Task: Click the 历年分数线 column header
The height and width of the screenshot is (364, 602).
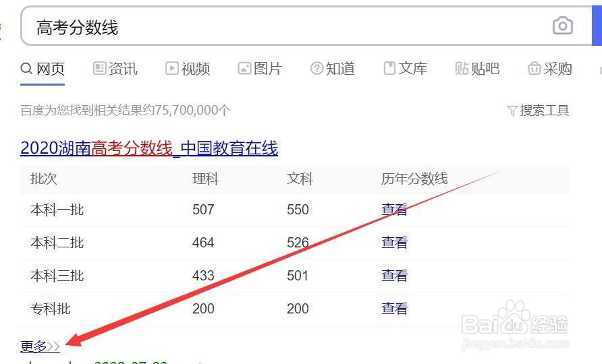Action: 414,179
